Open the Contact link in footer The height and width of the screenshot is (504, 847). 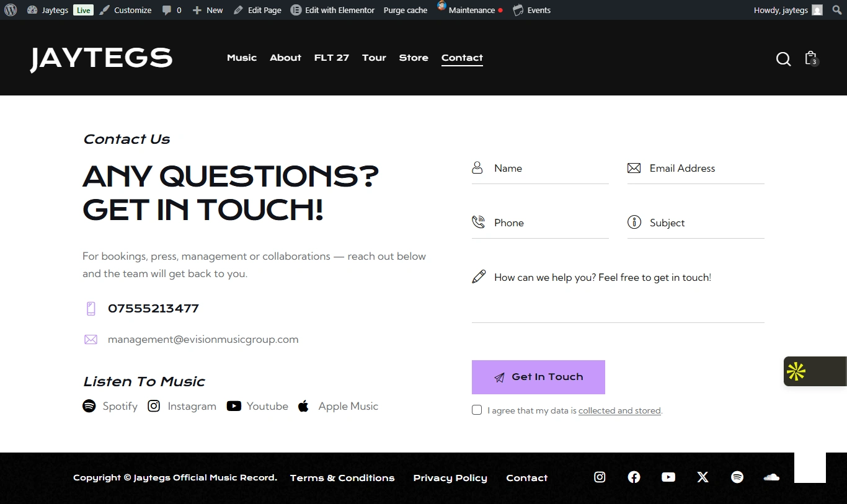[527, 478]
